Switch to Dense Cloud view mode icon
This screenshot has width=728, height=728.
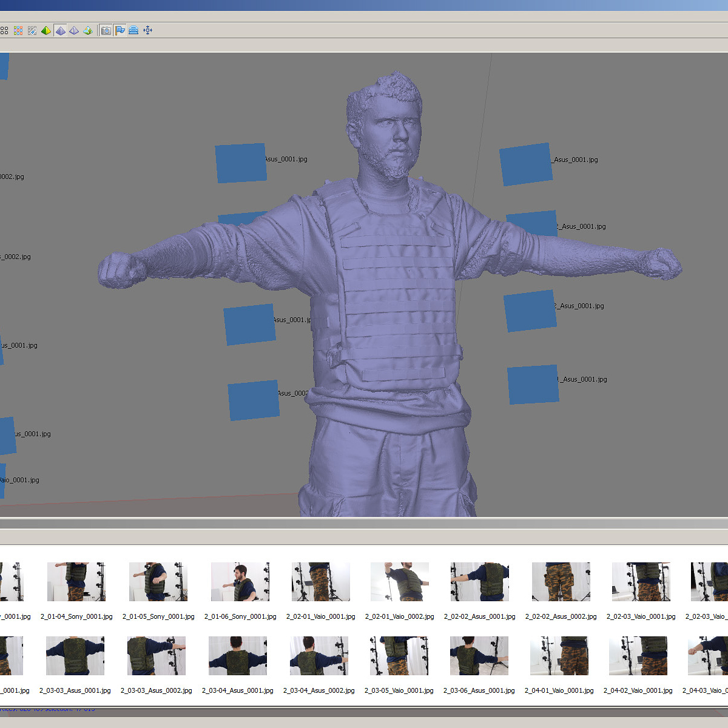[x=18, y=30]
